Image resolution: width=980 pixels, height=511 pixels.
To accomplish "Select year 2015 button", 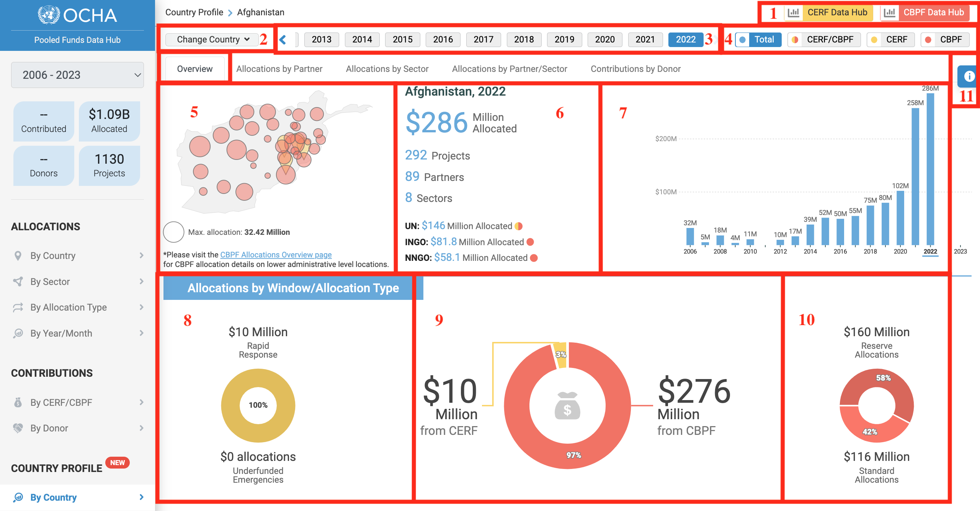I will (x=402, y=39).
